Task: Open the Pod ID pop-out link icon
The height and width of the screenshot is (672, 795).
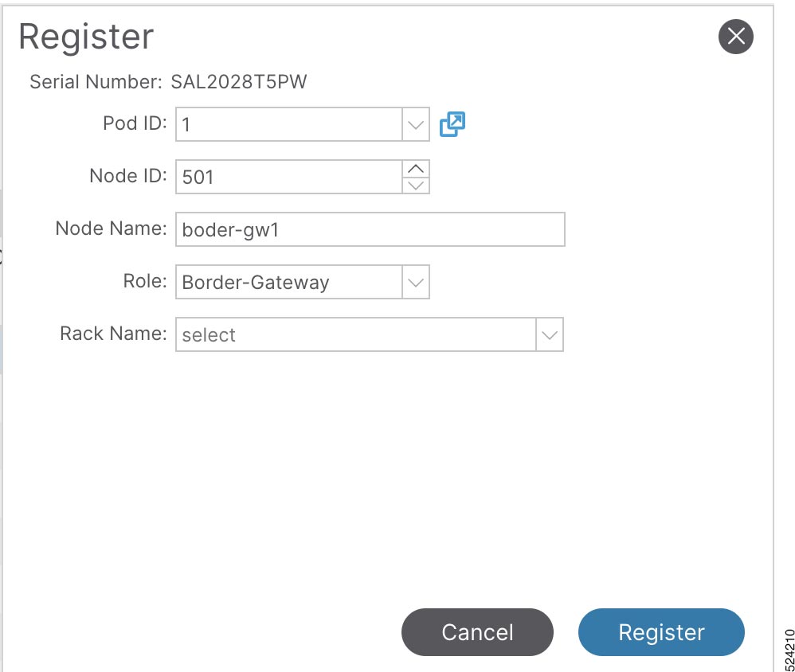Action: pos(452,124)
